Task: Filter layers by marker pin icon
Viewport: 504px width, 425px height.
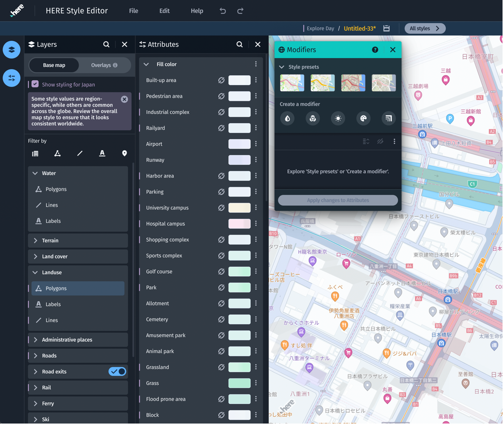Action: pyautogui.click(x=124, y=153)
